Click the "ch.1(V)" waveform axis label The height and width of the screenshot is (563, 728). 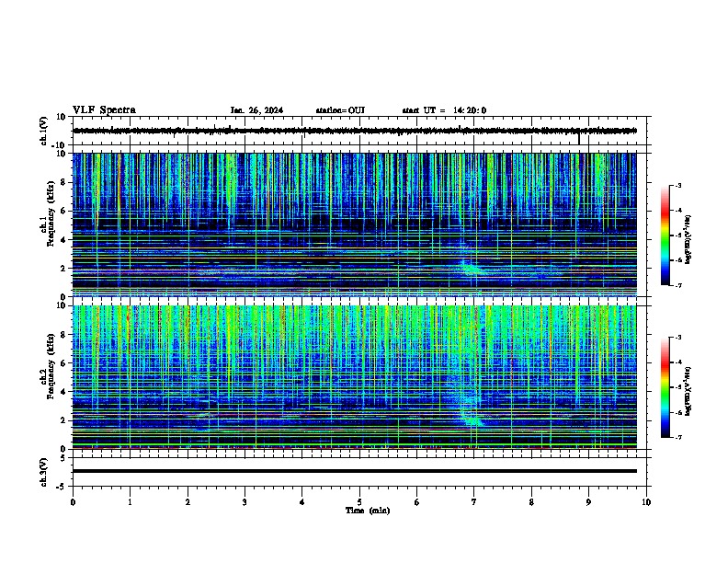(x=44, y=131)
